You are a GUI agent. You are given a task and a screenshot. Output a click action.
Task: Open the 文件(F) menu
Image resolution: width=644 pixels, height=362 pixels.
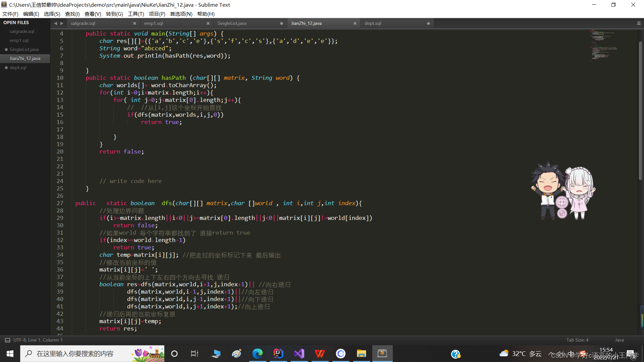click(10, 14)
